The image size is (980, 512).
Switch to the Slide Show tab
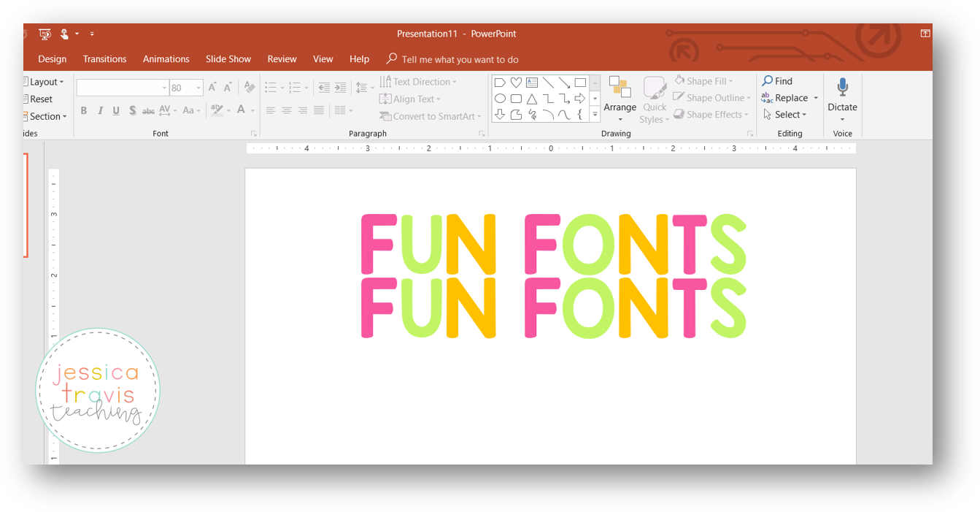tap(228, 59)
